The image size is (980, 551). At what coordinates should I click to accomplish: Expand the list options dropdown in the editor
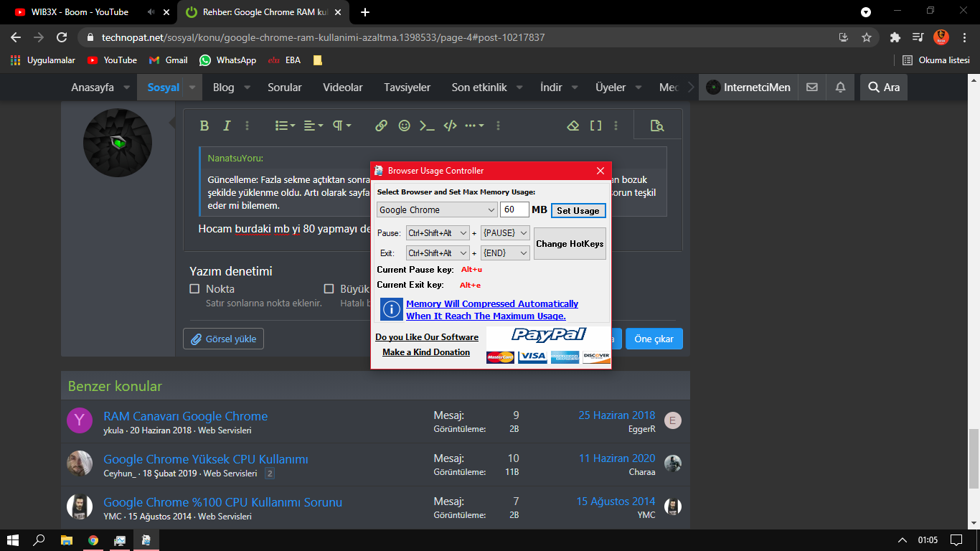tap(286, 126)
